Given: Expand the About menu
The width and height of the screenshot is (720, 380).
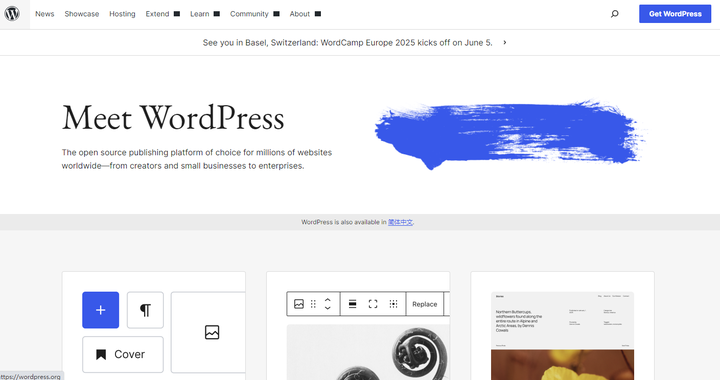Looking at the screenshot, I should 305,14.
